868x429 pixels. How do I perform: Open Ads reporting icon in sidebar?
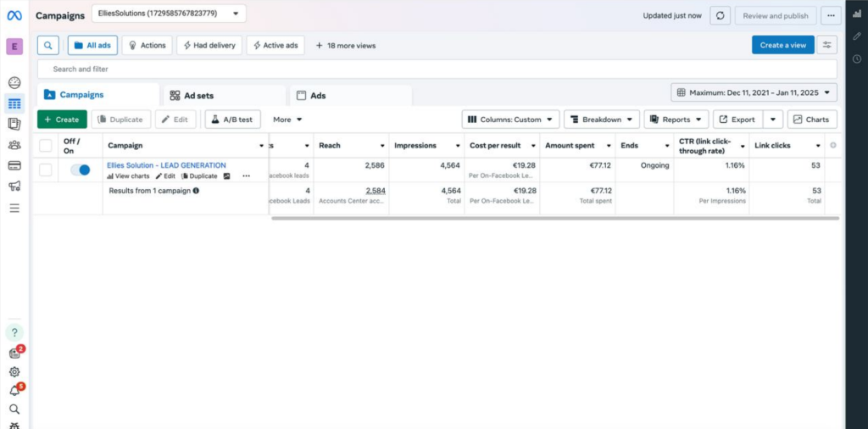coord(14,124)
